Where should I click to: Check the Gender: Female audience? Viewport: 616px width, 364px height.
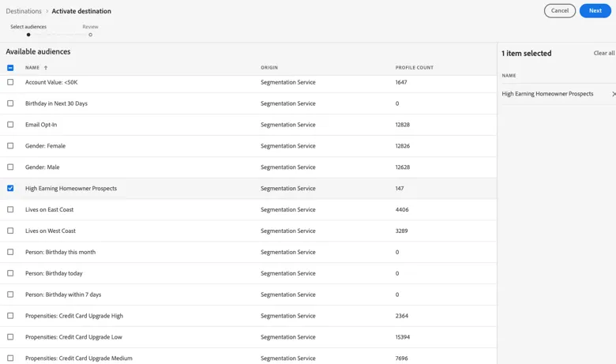pos(10,145)
